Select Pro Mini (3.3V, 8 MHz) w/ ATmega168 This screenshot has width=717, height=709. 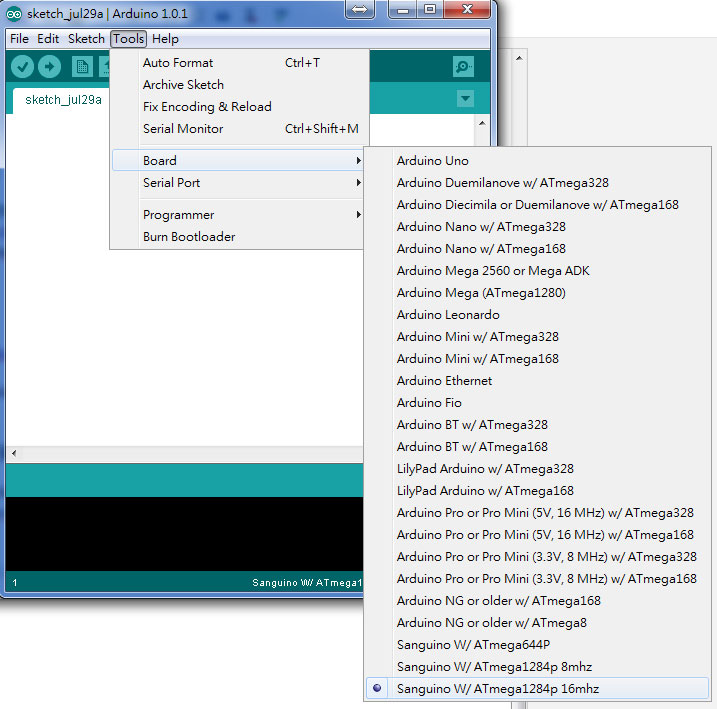point(537,578)
